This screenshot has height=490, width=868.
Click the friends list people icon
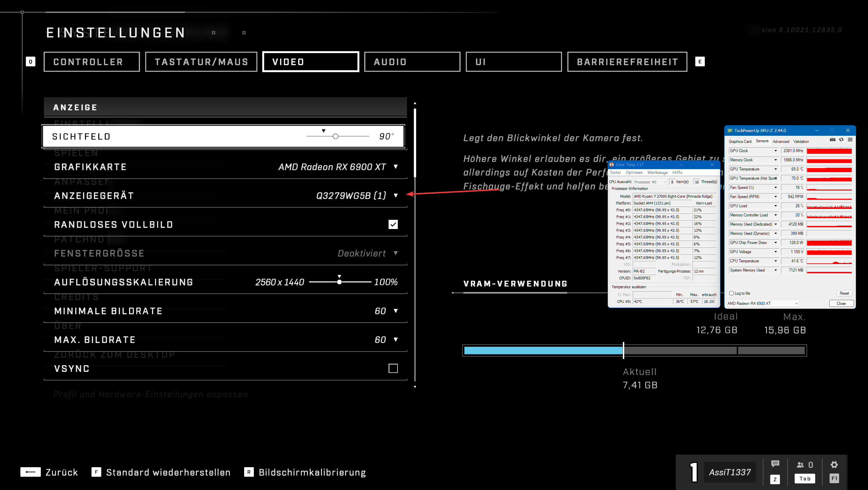click(x=800, y=465)
